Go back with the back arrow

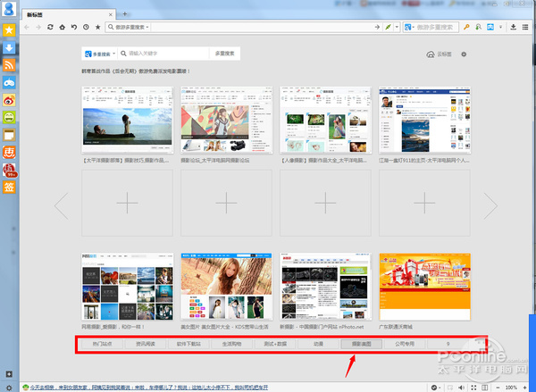pos(27,27)
